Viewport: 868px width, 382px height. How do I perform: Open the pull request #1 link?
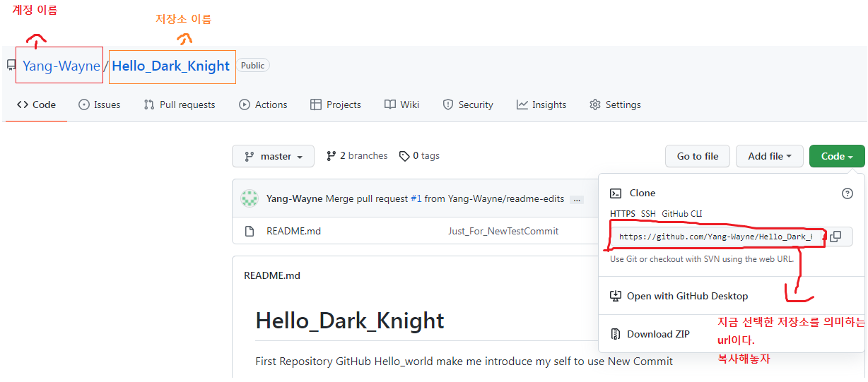pos(416,198)
